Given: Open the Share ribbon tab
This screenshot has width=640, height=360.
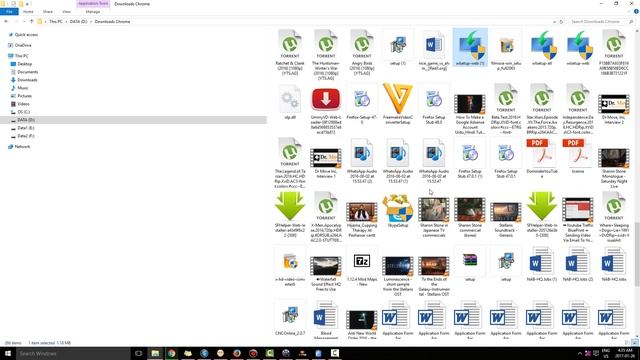Looking at the screenshot, I should [48, 11].
